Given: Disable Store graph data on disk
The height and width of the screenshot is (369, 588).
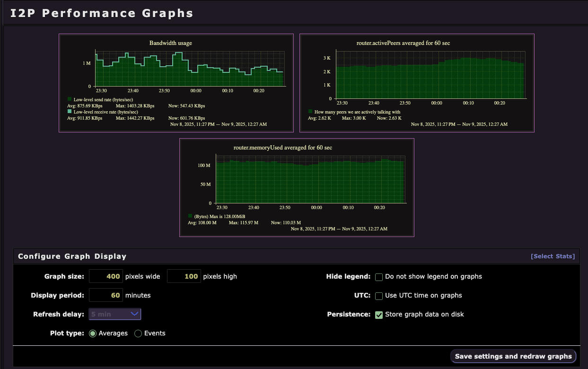Looking at the screenshot, I should (379, 314).
